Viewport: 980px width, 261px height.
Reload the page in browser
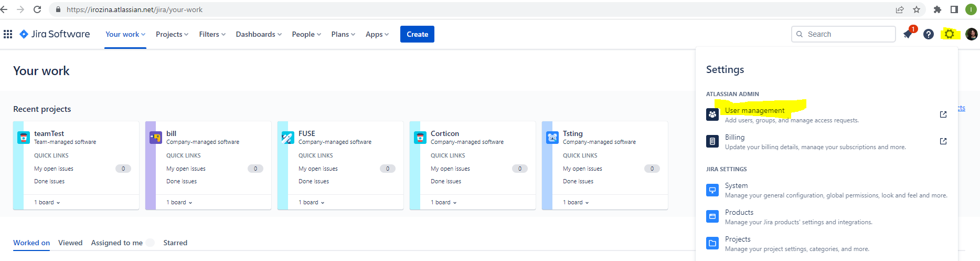point(37,9)
